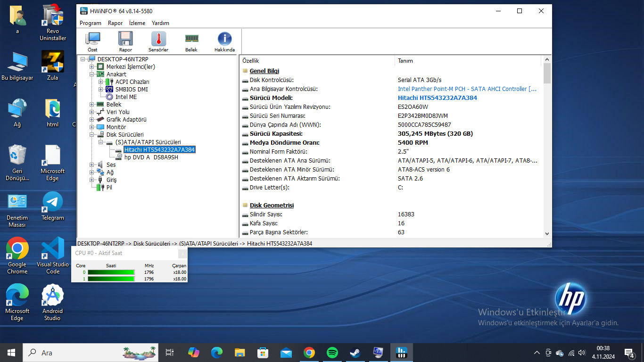Click the Task View taskbar button

[x=170, y=353]
